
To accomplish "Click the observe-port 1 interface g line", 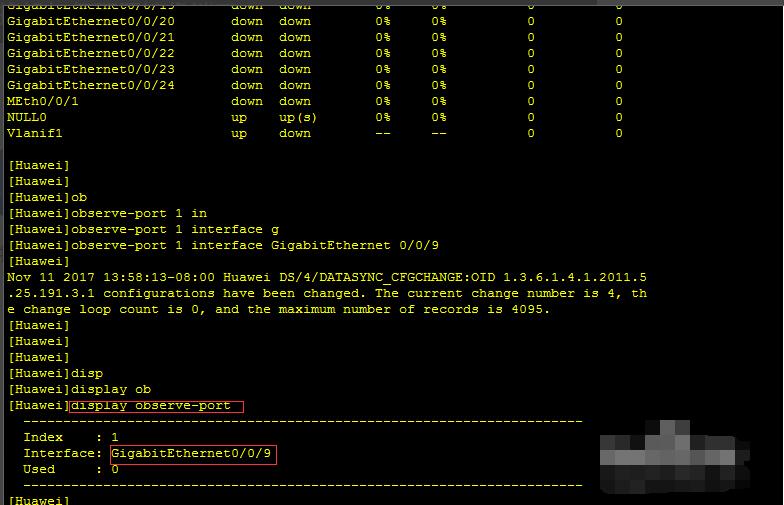I will (144, 230).
